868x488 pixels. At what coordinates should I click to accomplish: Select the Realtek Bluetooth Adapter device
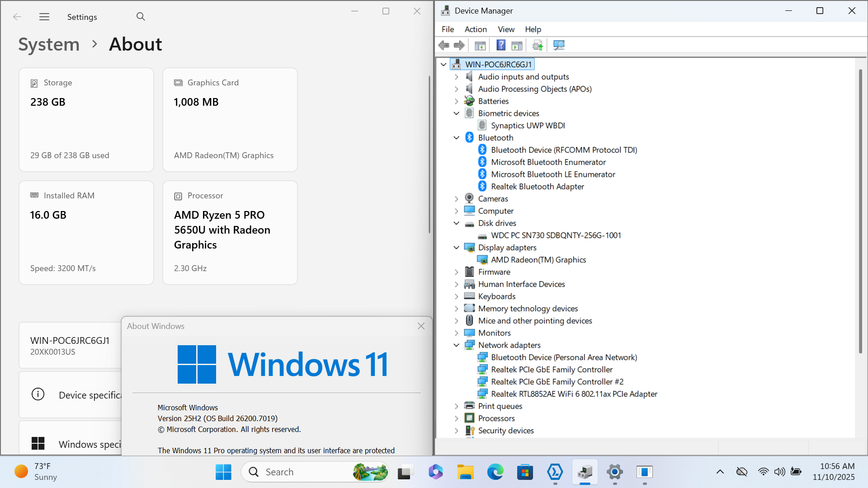(537, 186)
